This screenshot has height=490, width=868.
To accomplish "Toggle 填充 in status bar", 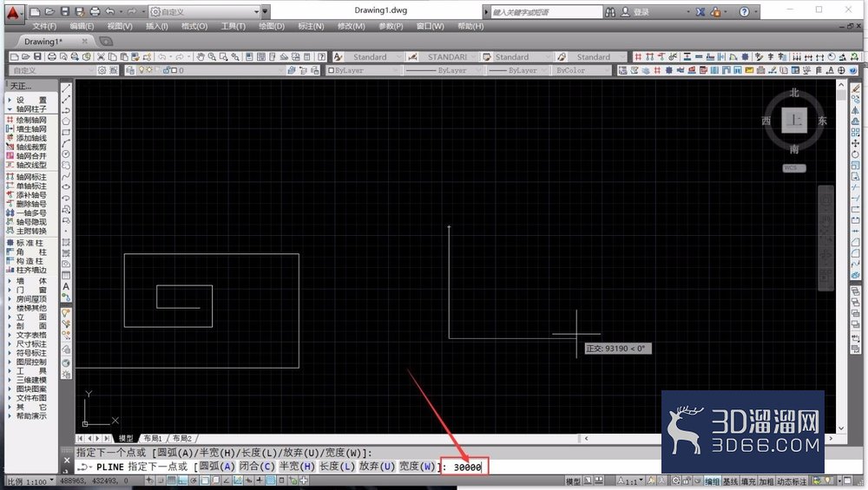I will (748, 481).
